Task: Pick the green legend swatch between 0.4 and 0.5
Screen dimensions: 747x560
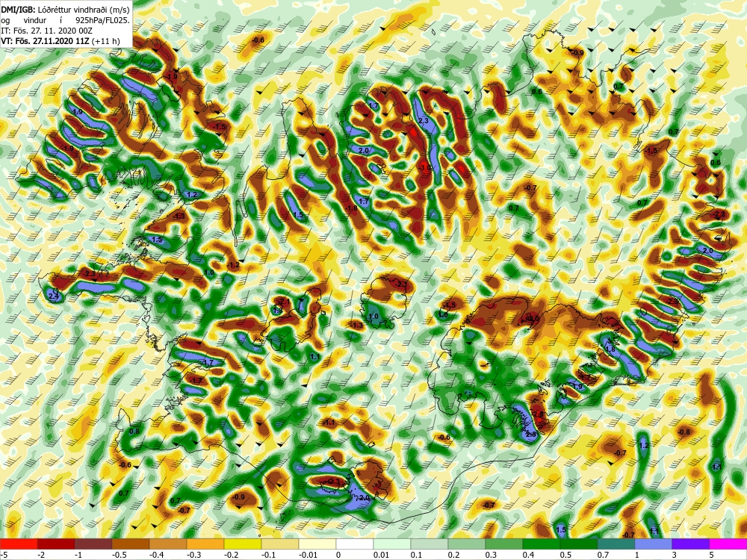Action: 542,544
